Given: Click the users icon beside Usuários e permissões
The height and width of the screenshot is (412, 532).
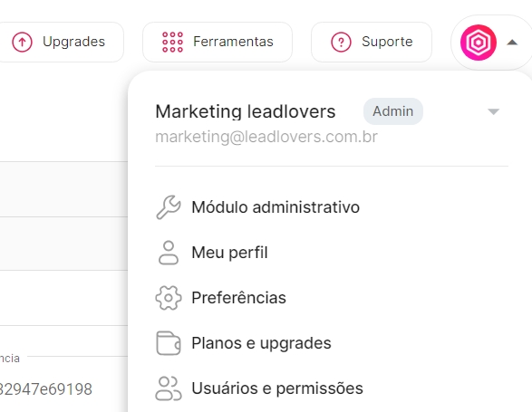Looking at the screenshot, I should [169, 388].
